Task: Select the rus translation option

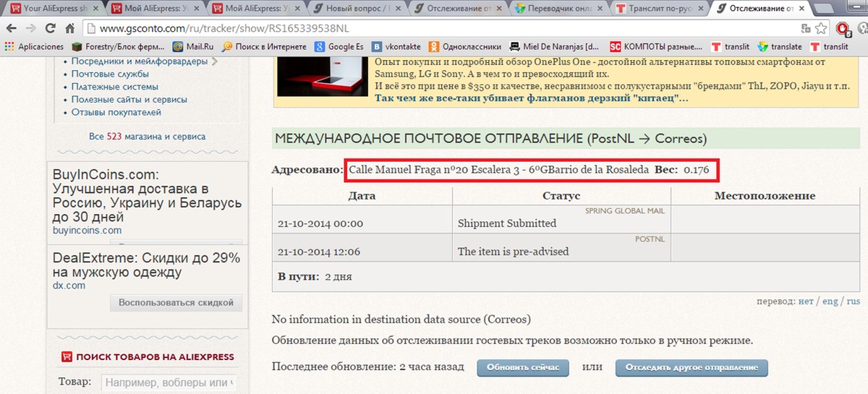Action: tap(854, 301)
